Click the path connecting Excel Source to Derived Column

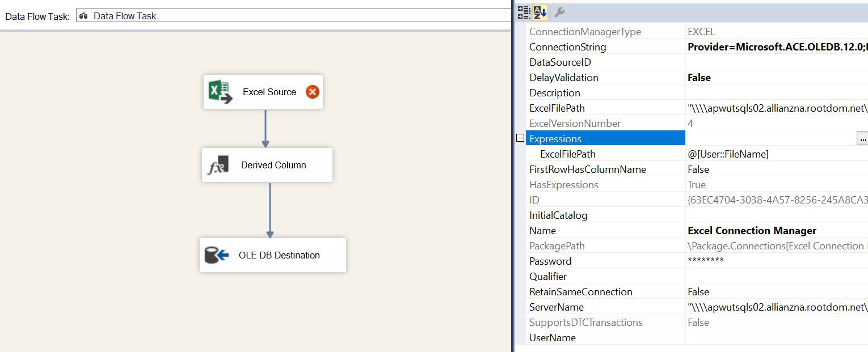(265, 129)
